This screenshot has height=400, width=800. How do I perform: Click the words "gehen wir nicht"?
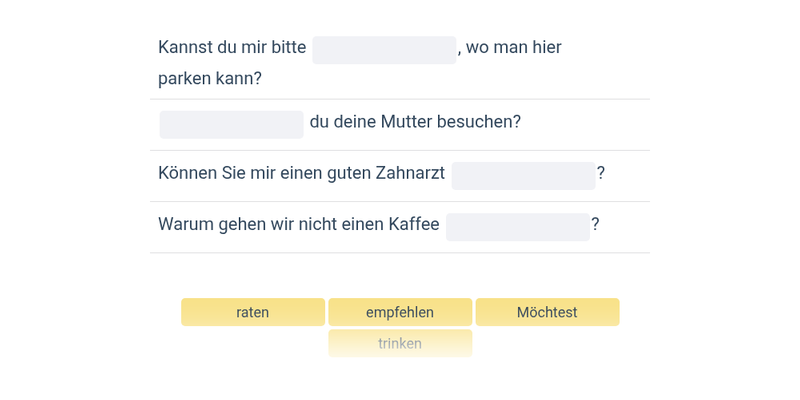[271, 224]
